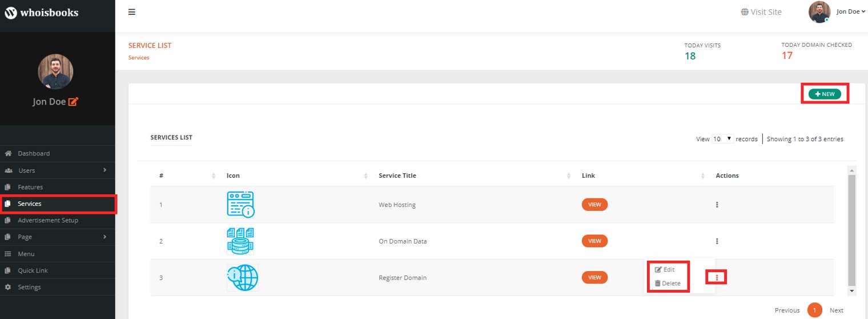Click the green New button
868x319 pixels.
pos(825,94)
